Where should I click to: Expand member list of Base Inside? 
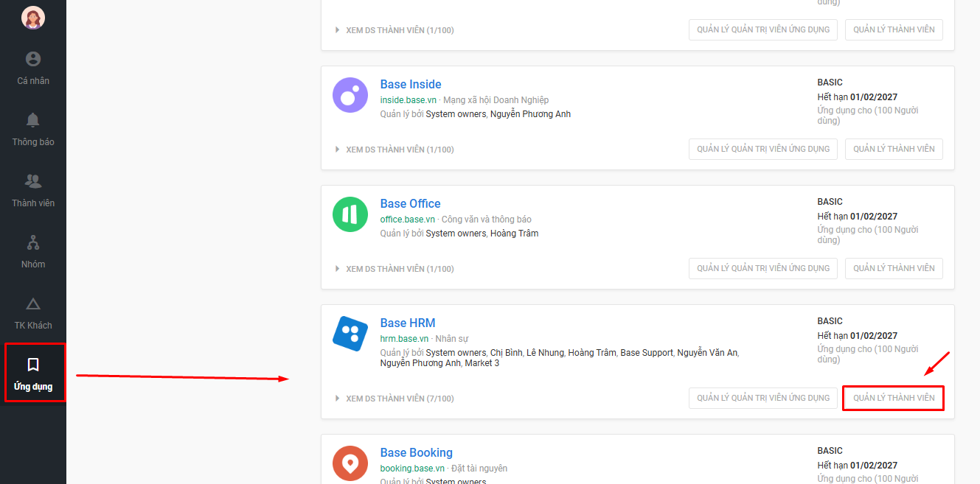pyautogui.click(x=395, y=150)
